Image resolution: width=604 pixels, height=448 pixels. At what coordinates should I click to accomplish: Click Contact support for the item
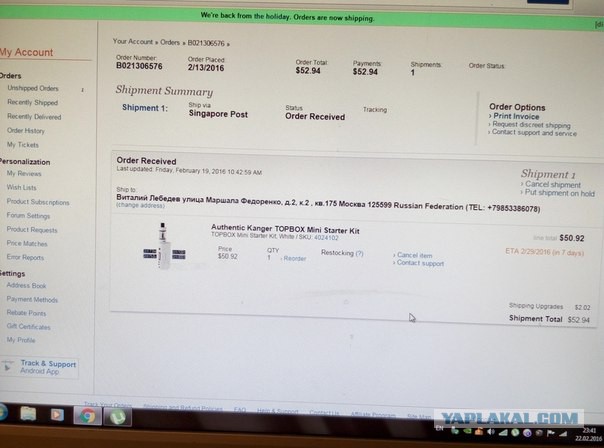[x=420, y=263]
